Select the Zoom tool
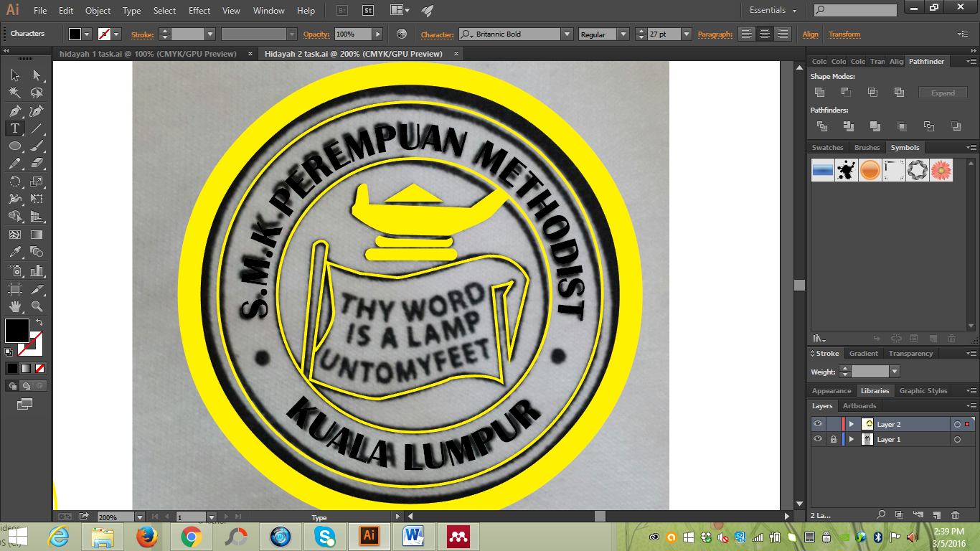Viewport: 980px width, 551px height. (37, 306)
